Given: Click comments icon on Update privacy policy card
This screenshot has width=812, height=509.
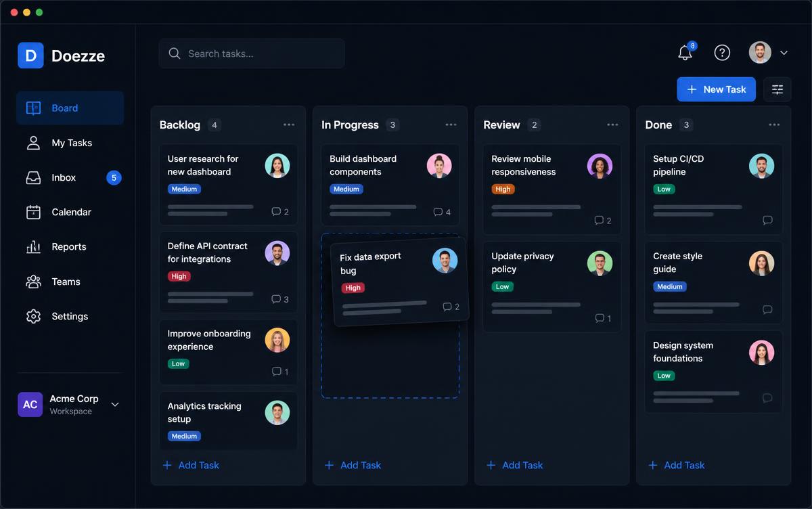Looking at the screenshot, I should pos(599,318).
